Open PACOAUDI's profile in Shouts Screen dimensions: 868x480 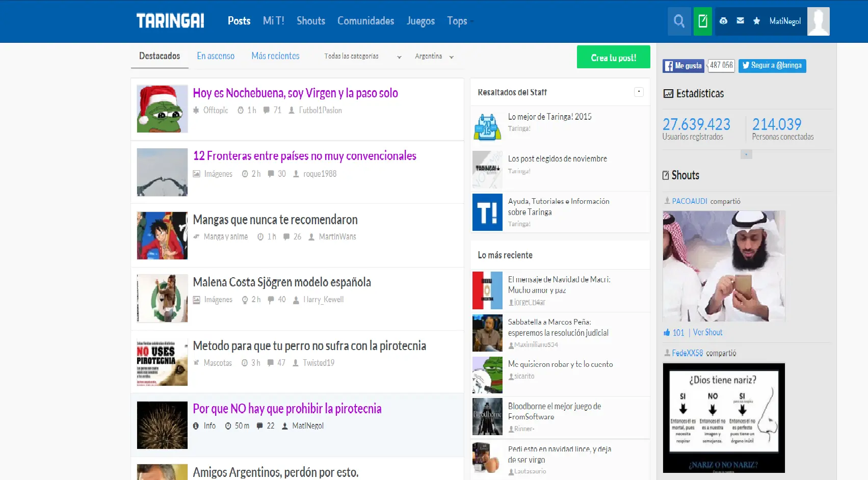tap(690, 201)
